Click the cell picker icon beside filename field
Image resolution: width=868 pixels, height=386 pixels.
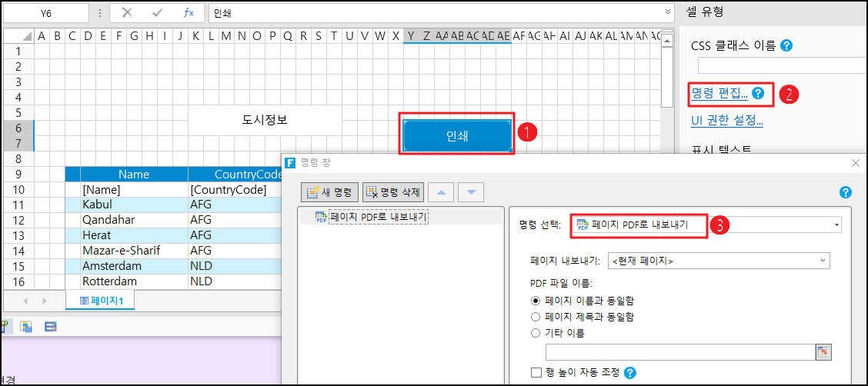(x=823, y=351)
